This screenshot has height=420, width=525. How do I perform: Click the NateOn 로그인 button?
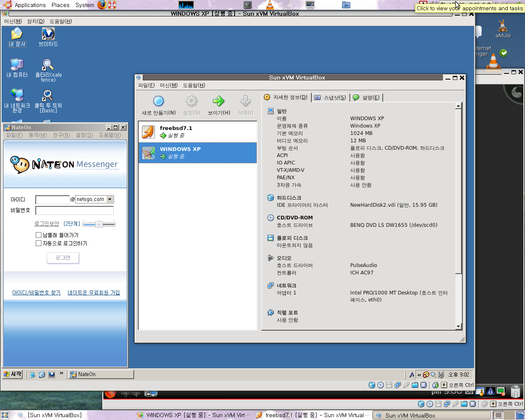point(63,258)
